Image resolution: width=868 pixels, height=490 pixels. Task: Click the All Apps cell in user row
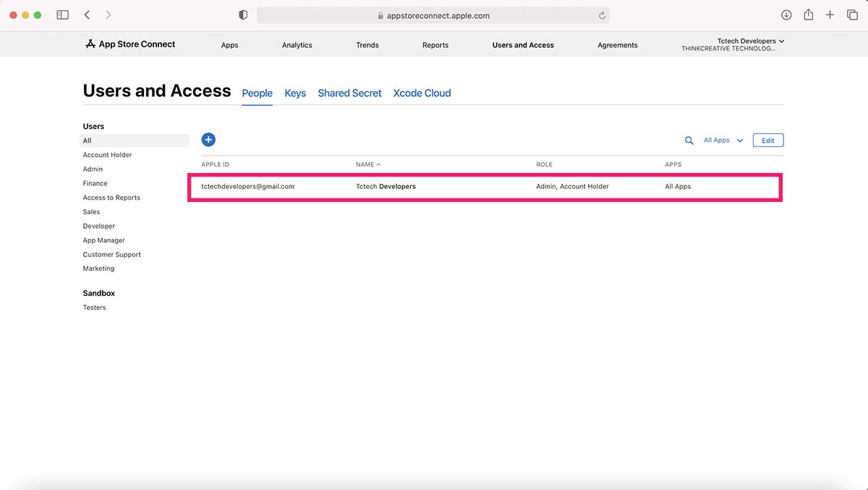pos(678,186)
